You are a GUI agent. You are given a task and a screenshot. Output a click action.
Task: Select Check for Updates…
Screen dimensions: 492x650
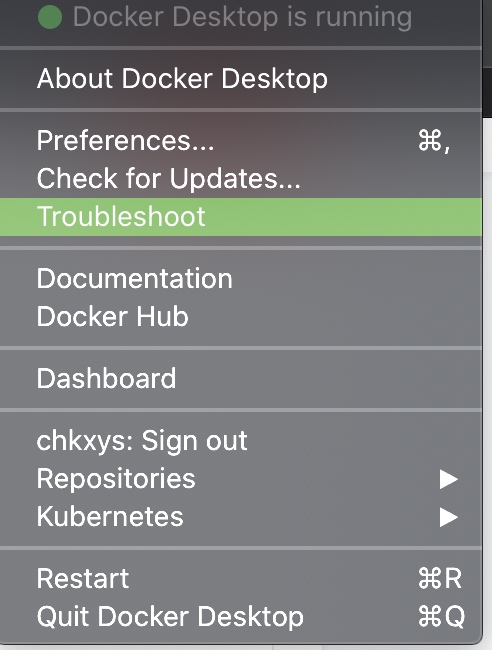[241, 179]
